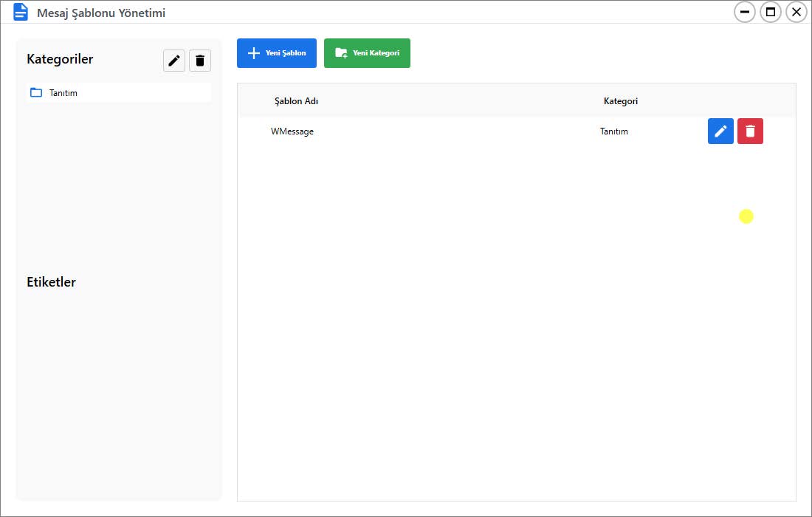Image resolution: width=812 pixels, height=517 pixels.
Task: Select the WMessage template row
Action: pyautogui.click(x=292, y=131)
